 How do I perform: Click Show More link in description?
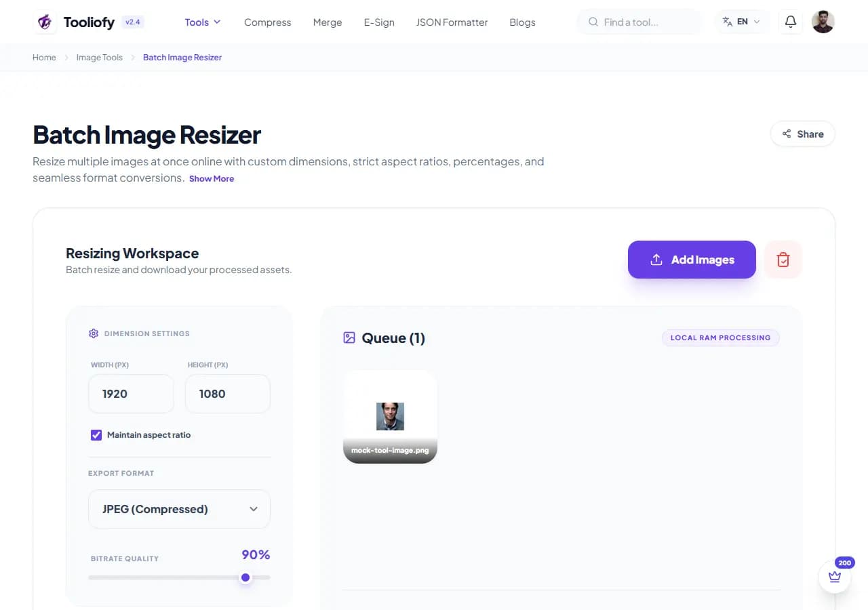[212, 179]
